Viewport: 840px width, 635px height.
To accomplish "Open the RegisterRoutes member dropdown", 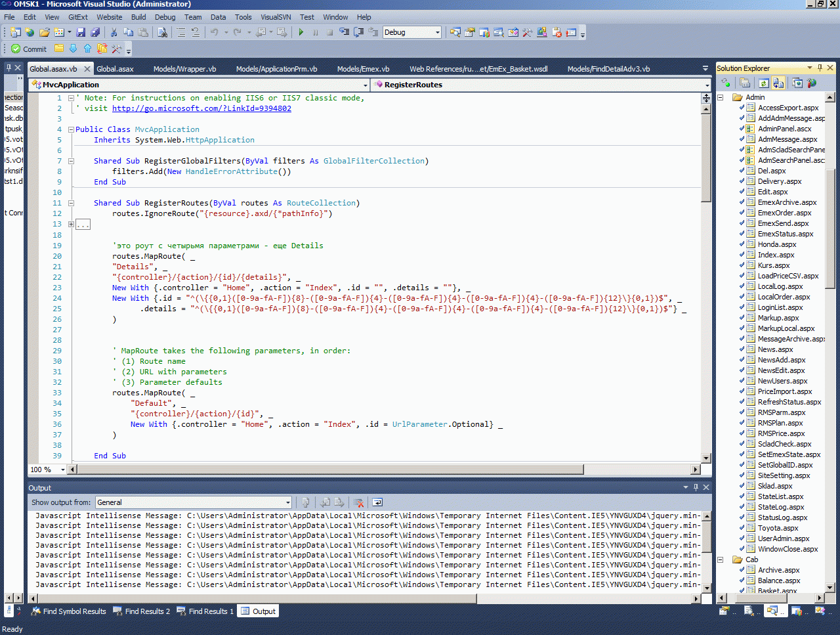I will (x=707, y=85).
